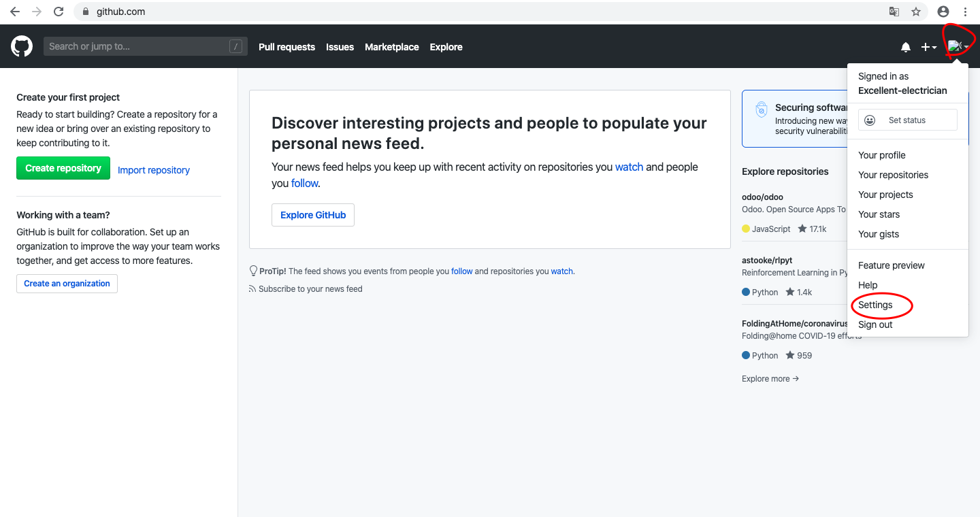980x517 pixels.
Task: Focus the Search or jump to field
Action: point(146,46)
